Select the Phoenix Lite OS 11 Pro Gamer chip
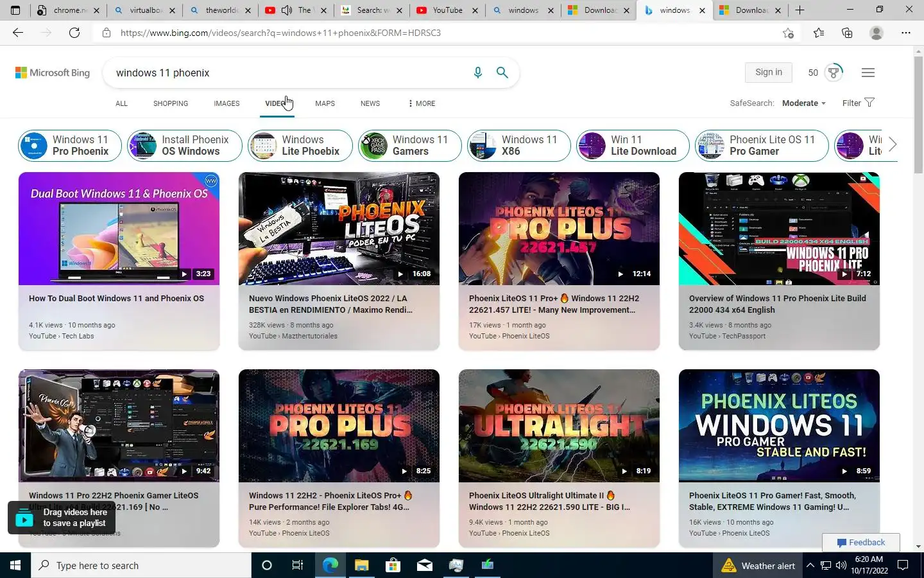 pyautogui.click(x=762, y=145)
